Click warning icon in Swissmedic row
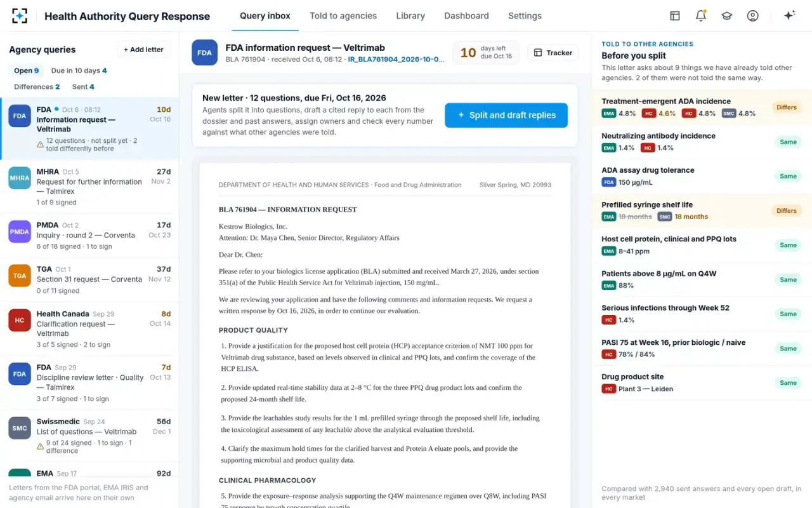The width and height of the screenshot is (812, 508). pyautogui.click(x=40, y=446)
